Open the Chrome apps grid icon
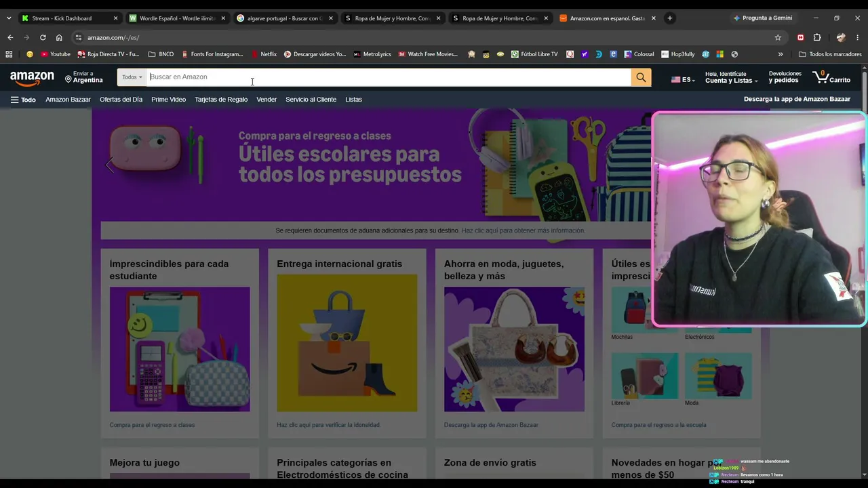Screen dimensions: 868x488 (9, 54)
